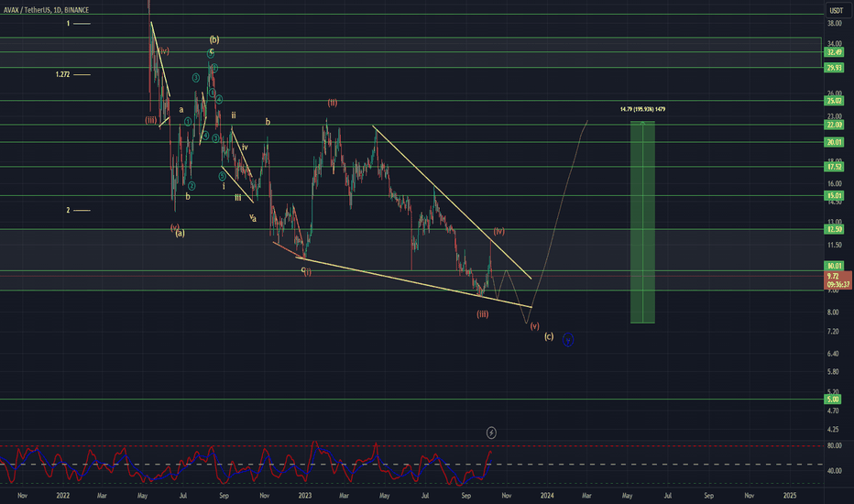Viewport: 854px width, 504px height.
Task: Click the 2023 label on time axis
Action: pyautogui.click(x=305, y=495)
